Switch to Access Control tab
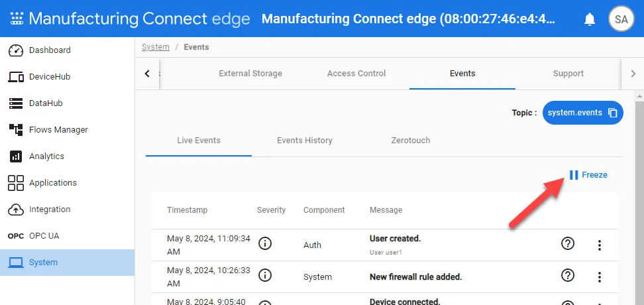Screen dimensions: 644x305 pyautogui.click(x=356, y=74)
